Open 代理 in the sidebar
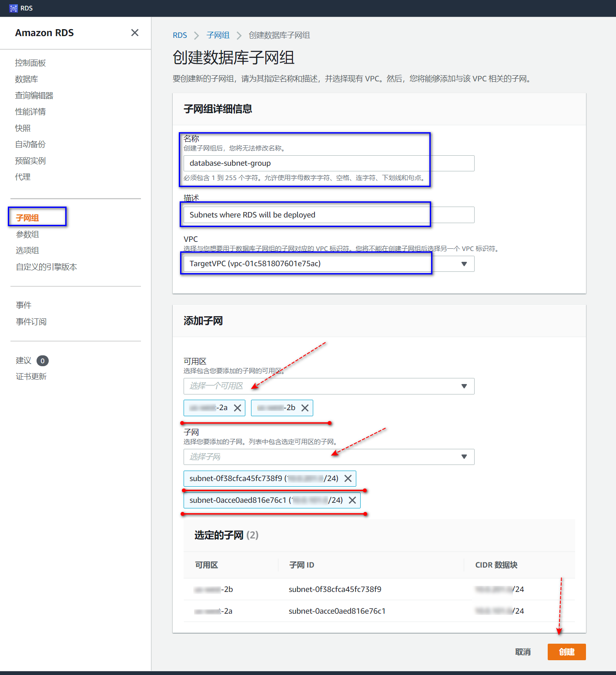This screenshot has width=616, height=675. [x=23, y=177]
